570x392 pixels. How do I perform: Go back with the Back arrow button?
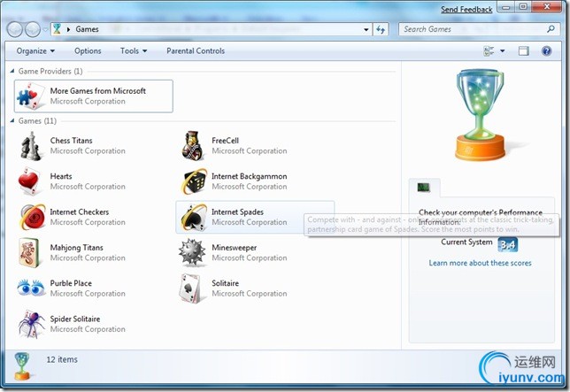(15, 29)
